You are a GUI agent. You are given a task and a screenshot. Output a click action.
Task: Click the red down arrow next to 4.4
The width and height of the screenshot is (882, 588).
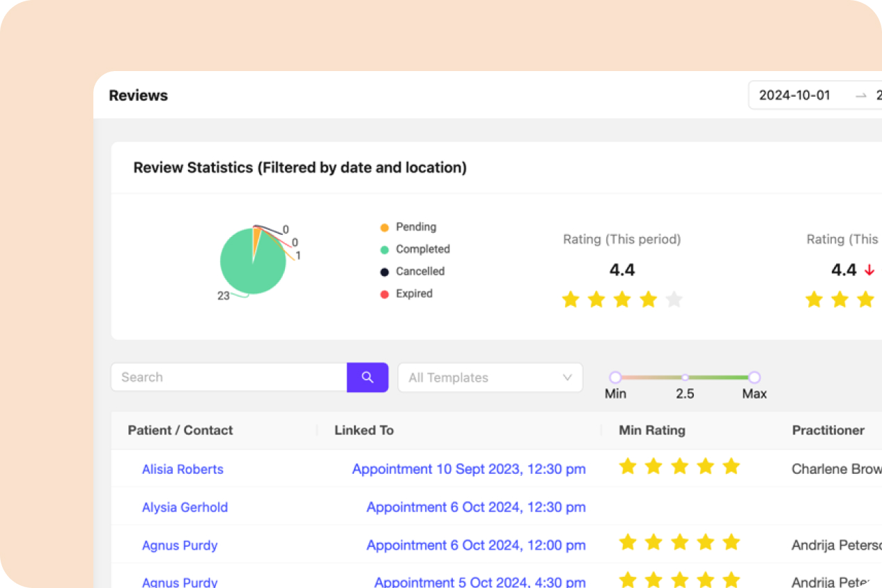pos(869,270)
